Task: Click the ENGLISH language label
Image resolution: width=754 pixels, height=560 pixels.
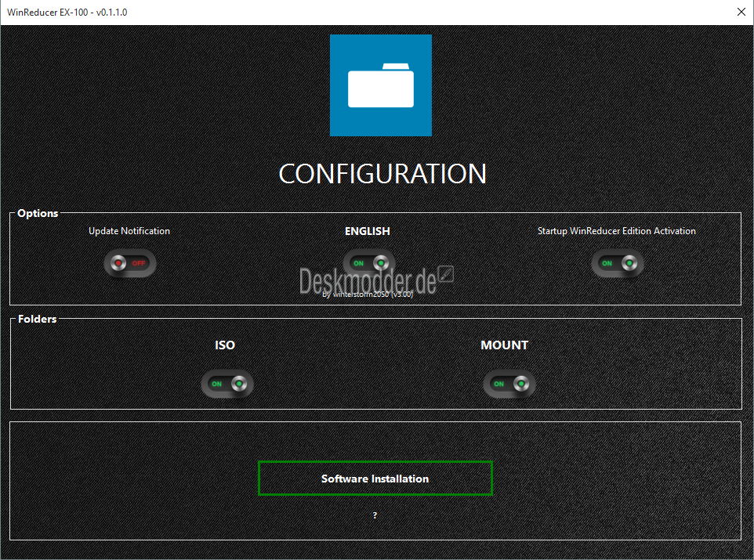Action: [x=368, y=231]
